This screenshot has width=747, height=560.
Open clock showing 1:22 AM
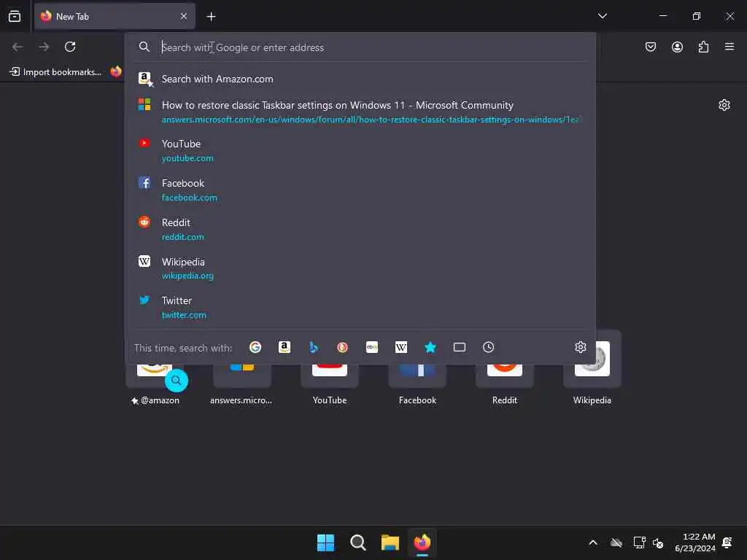(695, 542)
